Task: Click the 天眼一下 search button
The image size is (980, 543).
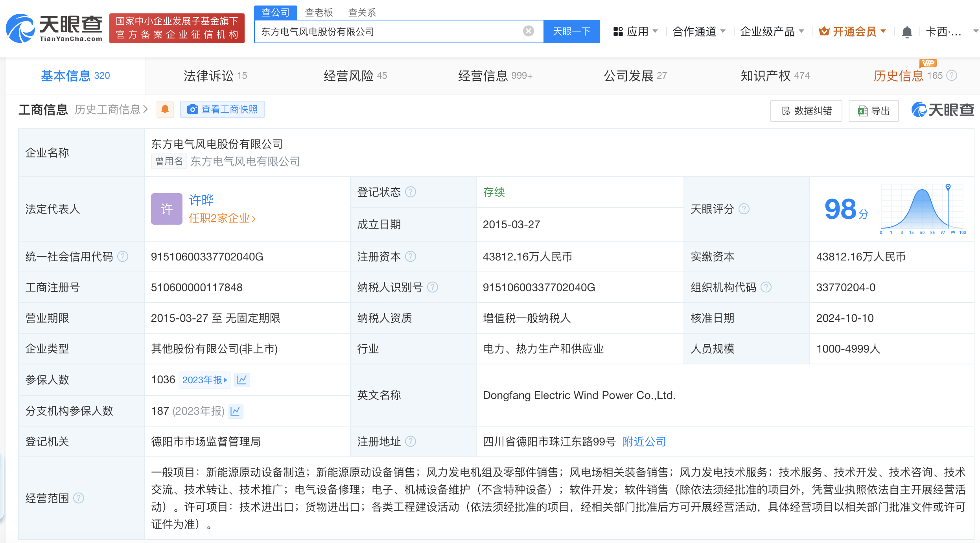Action: (572, 31)
